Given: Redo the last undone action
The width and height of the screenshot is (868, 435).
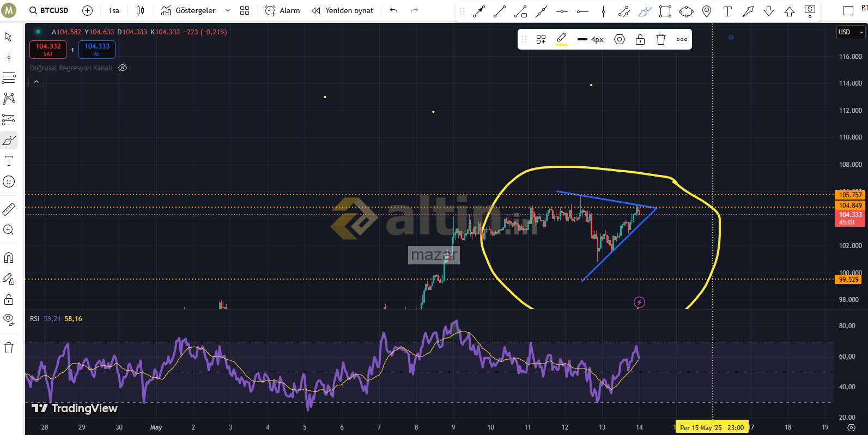Looking at the screenshot, I should click(414, 10).
